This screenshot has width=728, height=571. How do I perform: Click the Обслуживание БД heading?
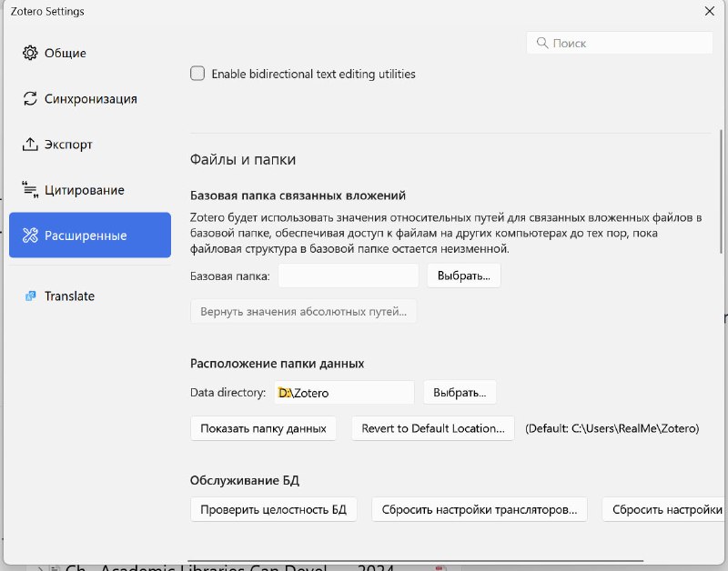point(245,480)
